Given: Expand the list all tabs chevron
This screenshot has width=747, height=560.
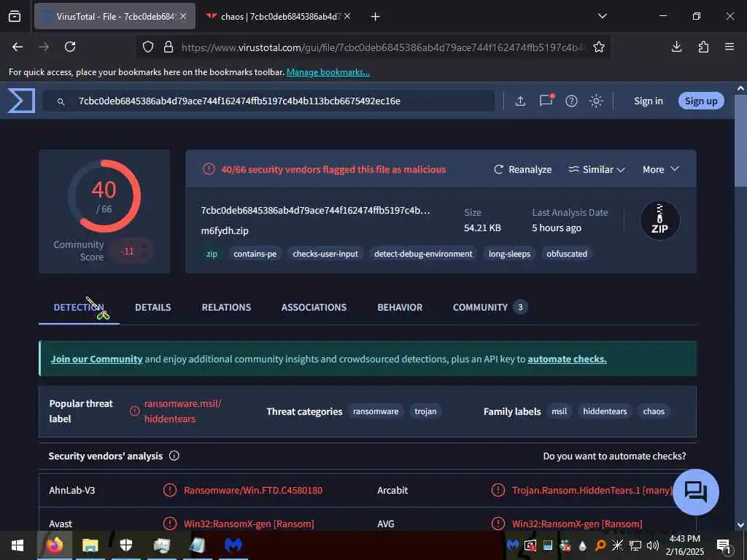Looking at the screenshot, I should 603,16.
